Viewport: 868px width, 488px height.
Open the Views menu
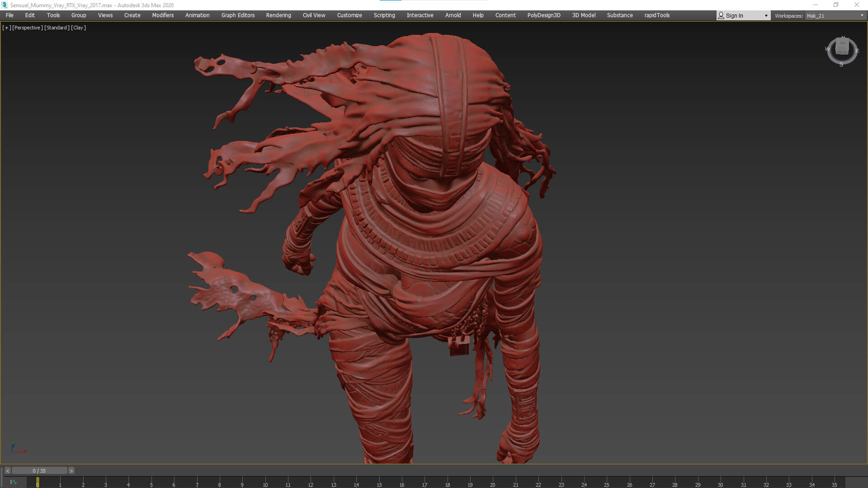pos(105,15)
